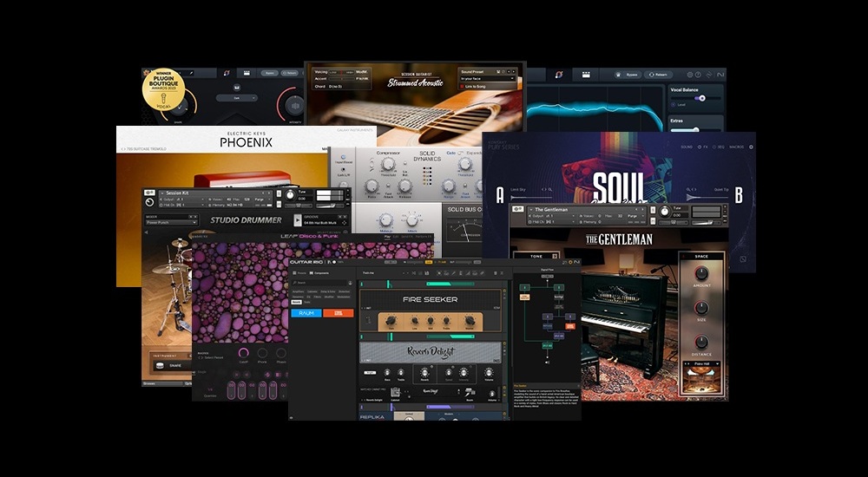Click Bypass in the top-left vocal plugin
The width and height of the screenshot is (868, 477).
pos(270,73)
